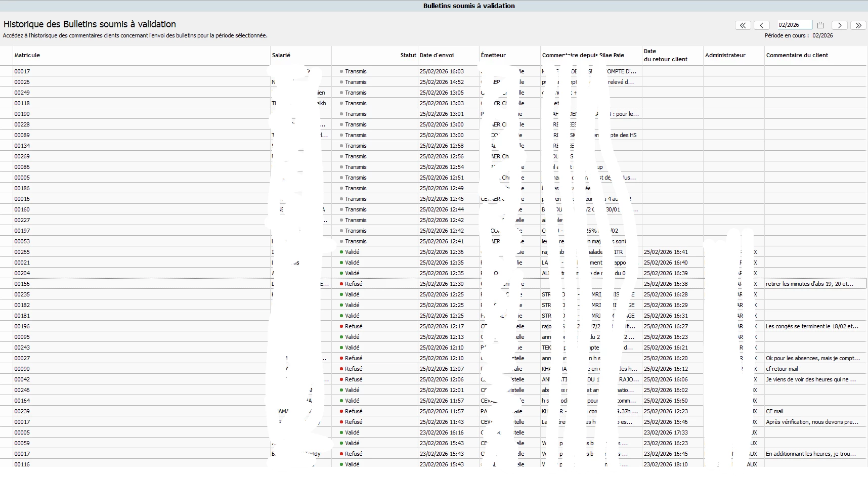Jump to the first period with double-left arrows

point(743,25)
